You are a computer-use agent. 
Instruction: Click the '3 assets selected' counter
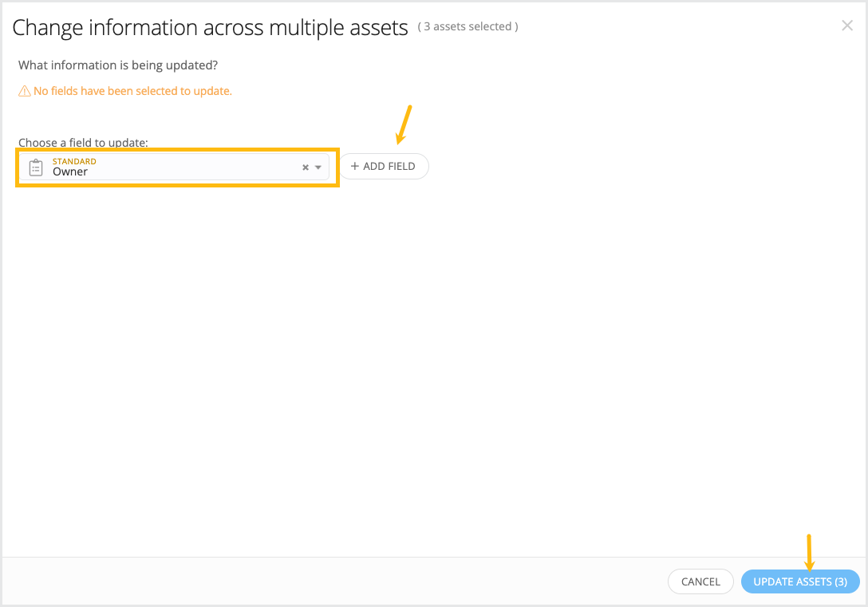[x=468, y=26]
